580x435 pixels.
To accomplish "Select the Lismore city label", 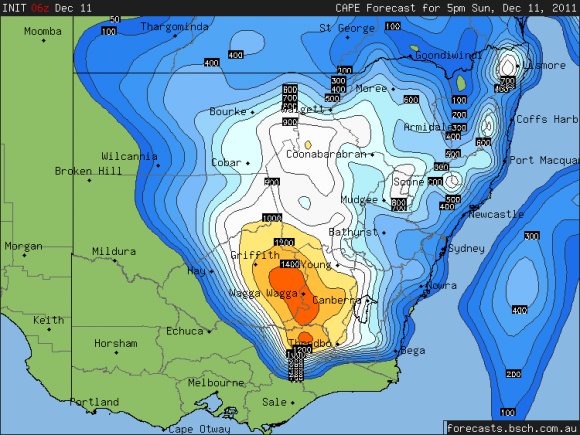I will point(545,65).
